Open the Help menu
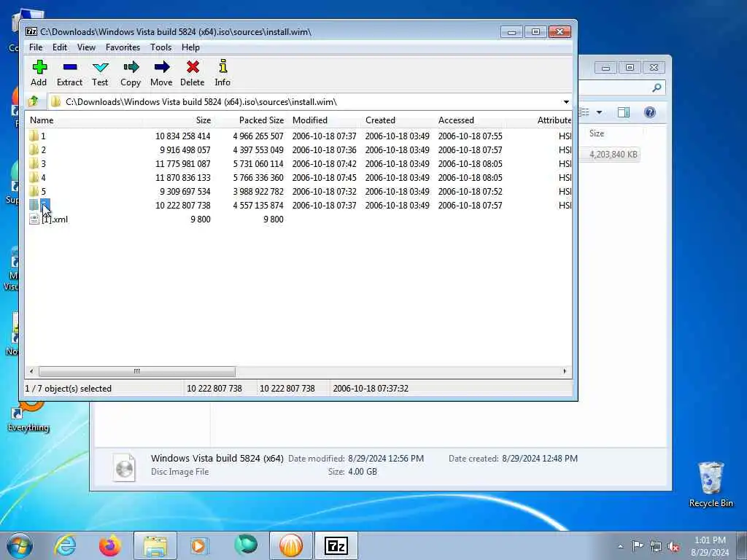This screenshot has width=747, height=560. tap(190, 47)
